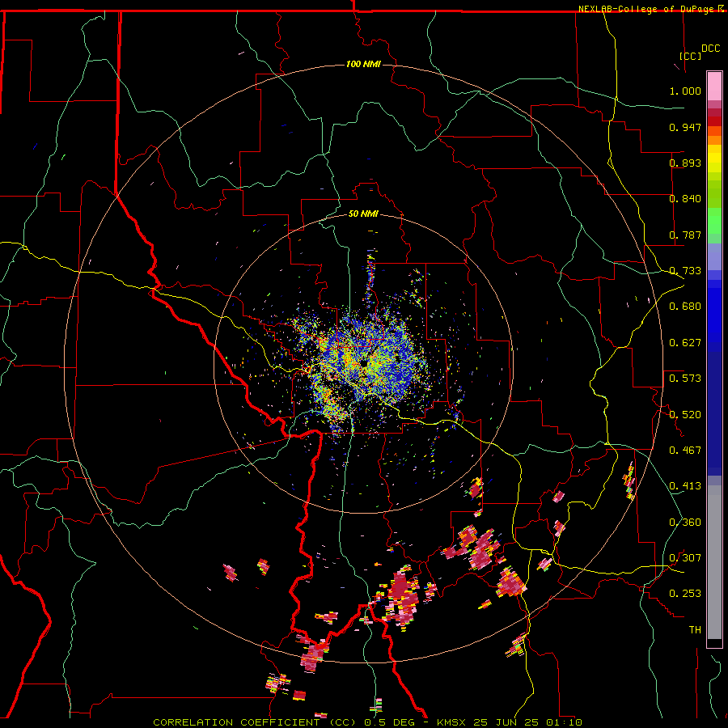
Task: Click the 0.893 legend value
Action: tap(685, 163)
